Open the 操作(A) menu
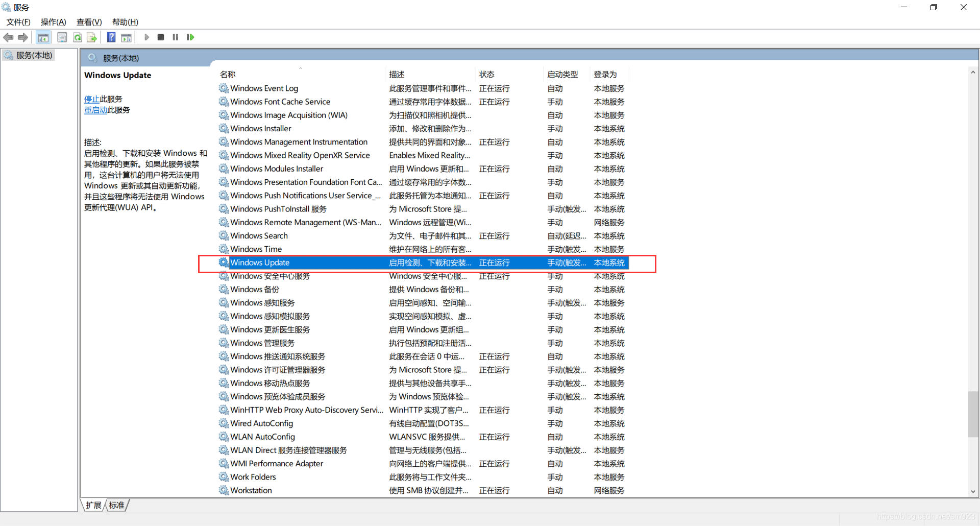This screenshot has height=526, width=980. tap(54, 22)
